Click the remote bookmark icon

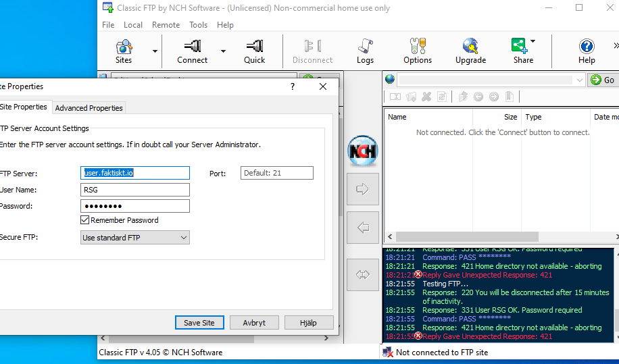pos(510,97)
